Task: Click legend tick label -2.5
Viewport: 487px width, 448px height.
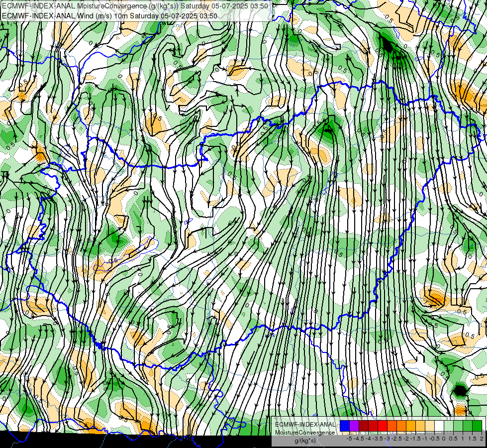Action: (396, 439)
